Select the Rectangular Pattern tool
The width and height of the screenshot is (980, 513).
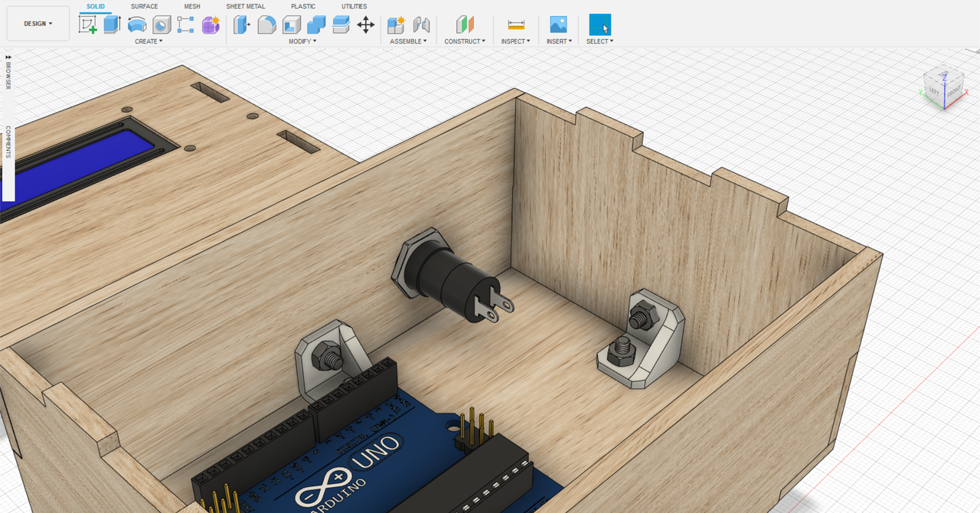tap(185, 25)
